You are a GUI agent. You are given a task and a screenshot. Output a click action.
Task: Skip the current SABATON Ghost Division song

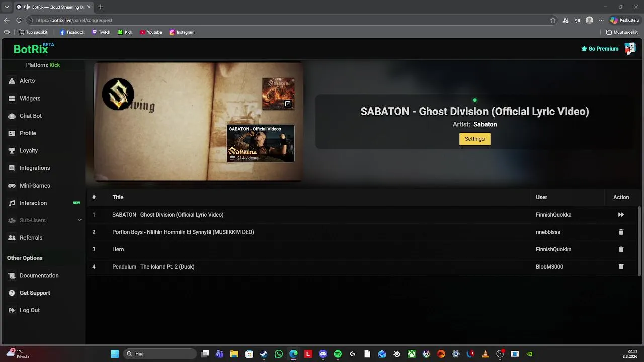coord(621,215)
